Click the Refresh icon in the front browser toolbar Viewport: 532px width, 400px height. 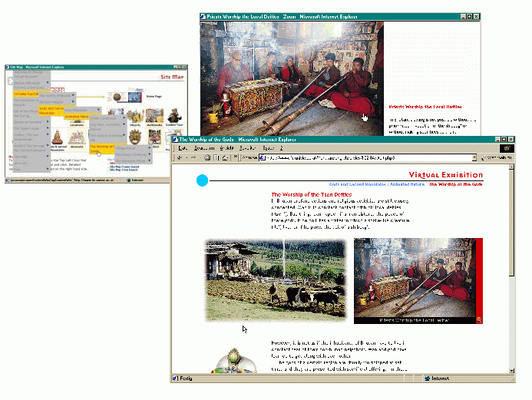tap(216, 157)
